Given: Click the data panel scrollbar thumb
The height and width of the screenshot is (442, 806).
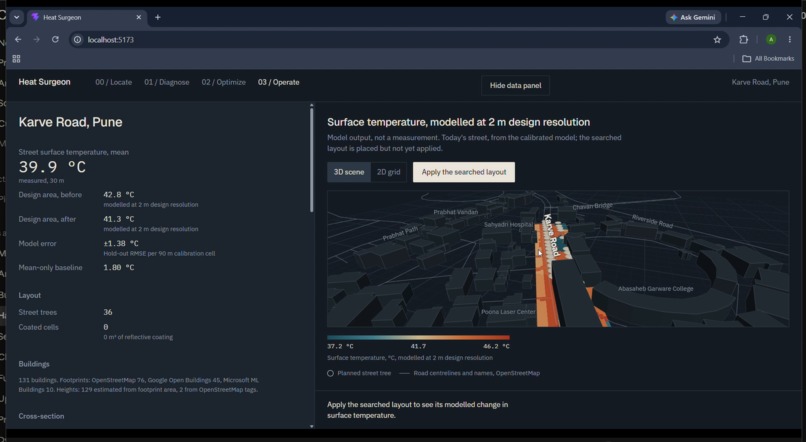Looking at the screenshot, I should pyautogui.click(x=311, y=159).
